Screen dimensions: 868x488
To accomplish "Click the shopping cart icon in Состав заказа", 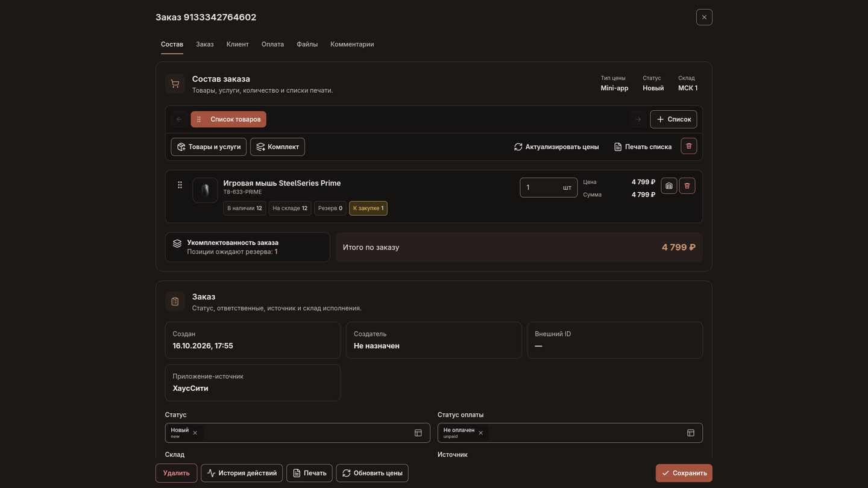I will point(175,84).
